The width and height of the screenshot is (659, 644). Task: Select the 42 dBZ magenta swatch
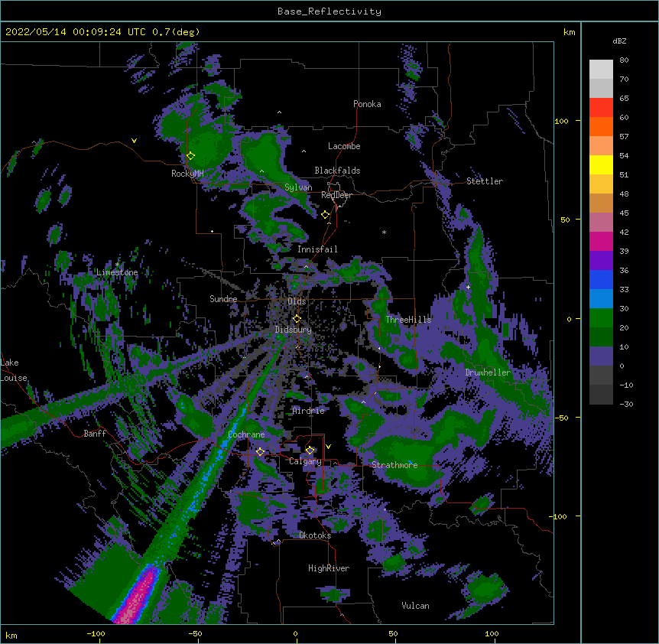(601, 241)
